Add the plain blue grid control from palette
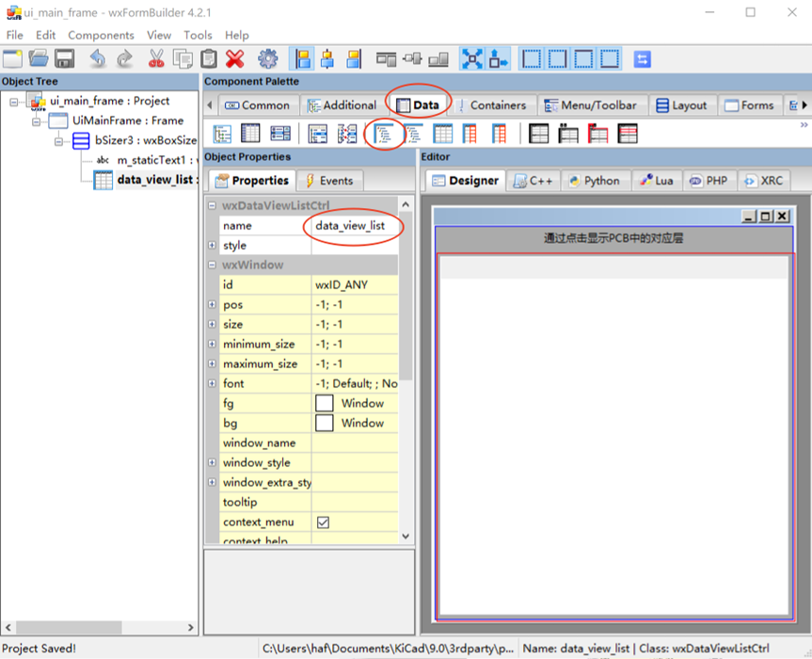The height and width of the screenshot is (659, 812). pyautogui.click(x=442, y=134)
